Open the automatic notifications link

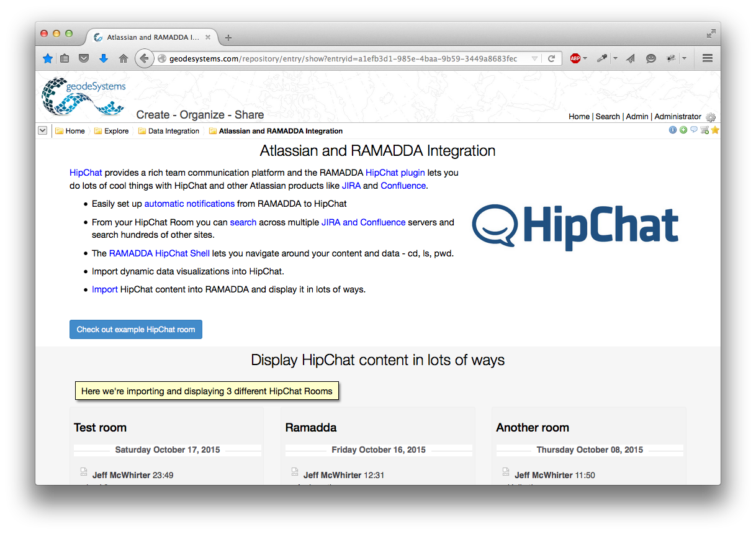189,204
